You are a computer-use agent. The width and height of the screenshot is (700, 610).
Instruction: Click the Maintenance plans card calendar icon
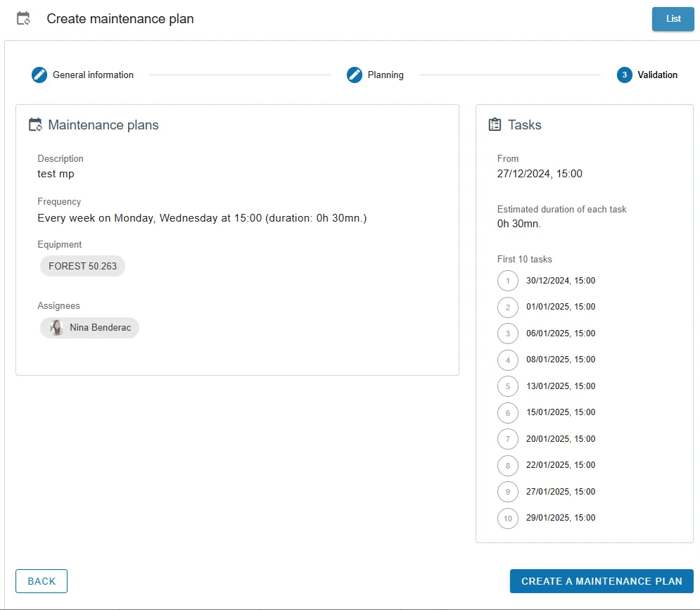click(35, 125)
